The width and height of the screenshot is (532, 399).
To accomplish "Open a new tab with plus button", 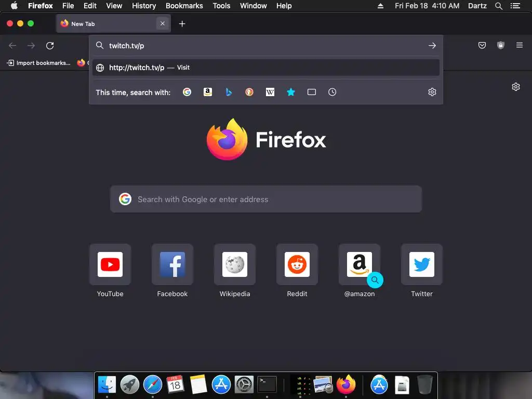I will pyautogui.click(x=182, y=24).
